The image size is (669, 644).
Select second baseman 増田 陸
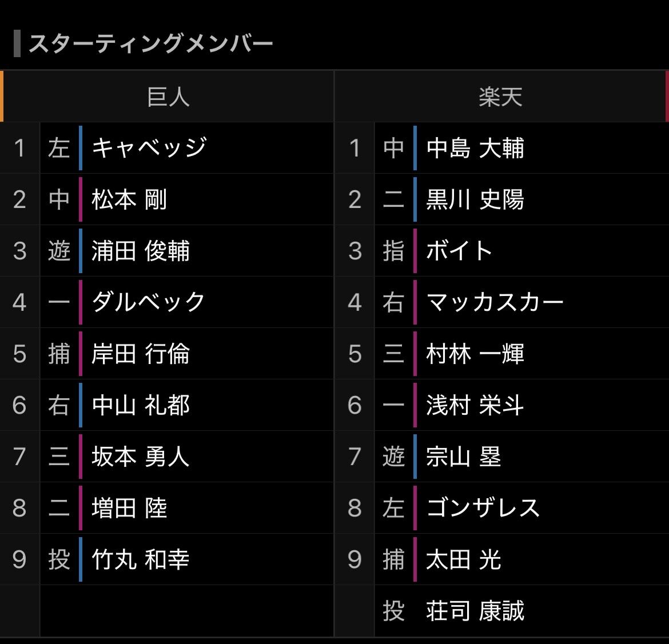[129, 508]
